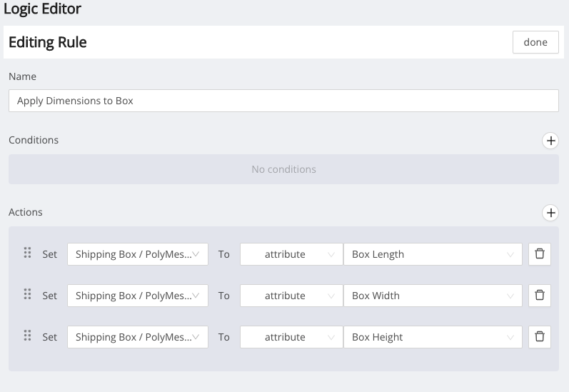Open Shipping Box target dropdown in third action
This screenshot has width=569, height=392.
[x=138, y=337]
